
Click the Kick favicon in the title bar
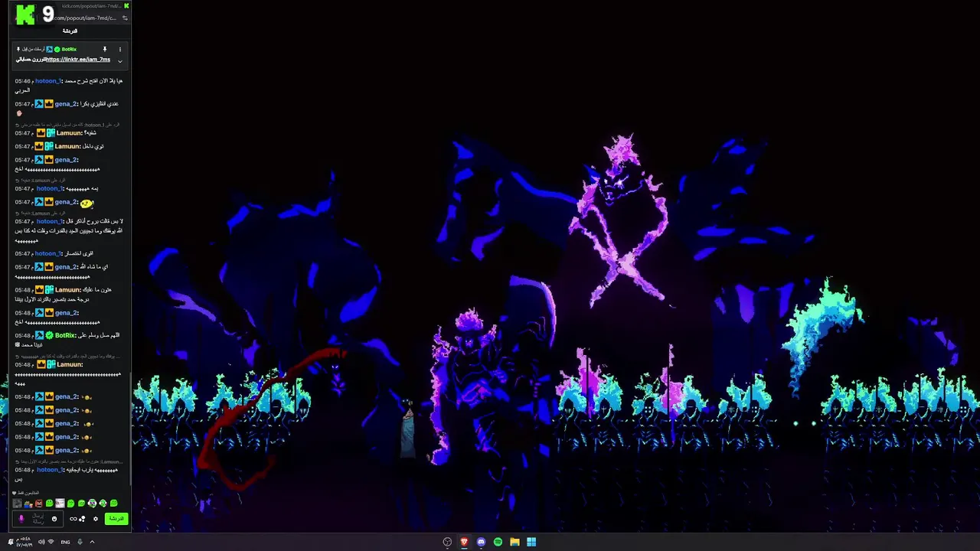tap(126, 5)
